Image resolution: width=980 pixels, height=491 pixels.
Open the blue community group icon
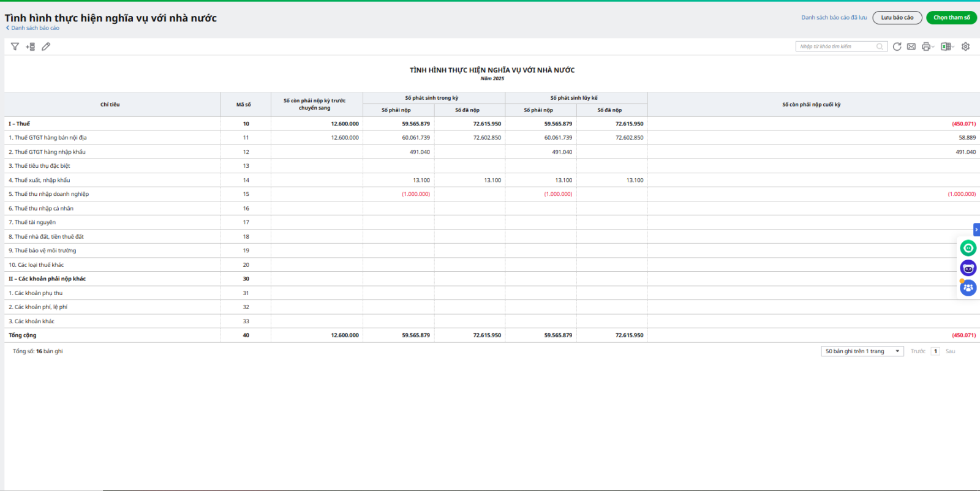tap(968, 287)
